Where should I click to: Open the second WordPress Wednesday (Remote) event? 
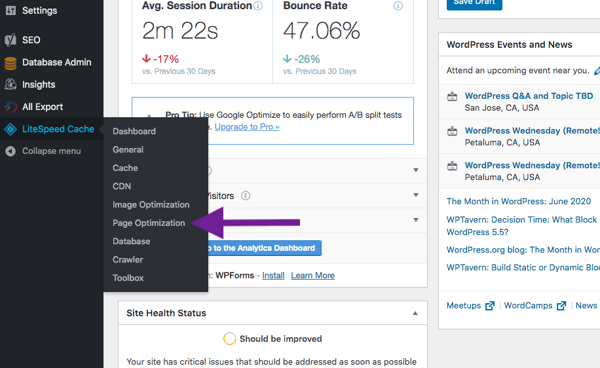click(532, 165)
